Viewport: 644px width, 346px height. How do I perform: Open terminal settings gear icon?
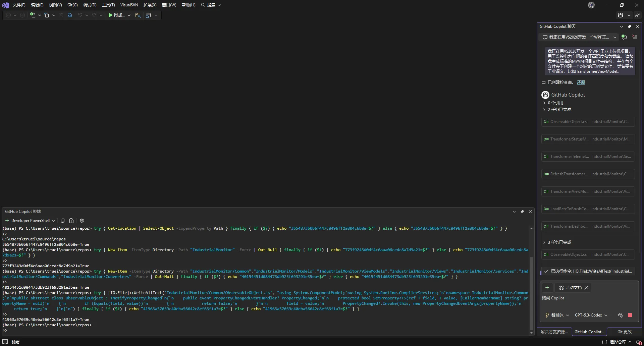[x=82, y=221]
